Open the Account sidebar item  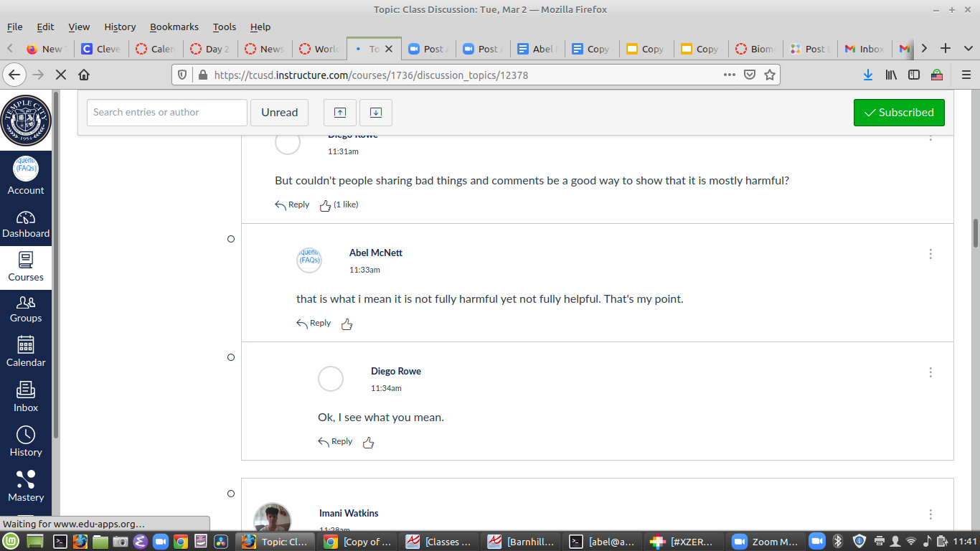(26, 176)
